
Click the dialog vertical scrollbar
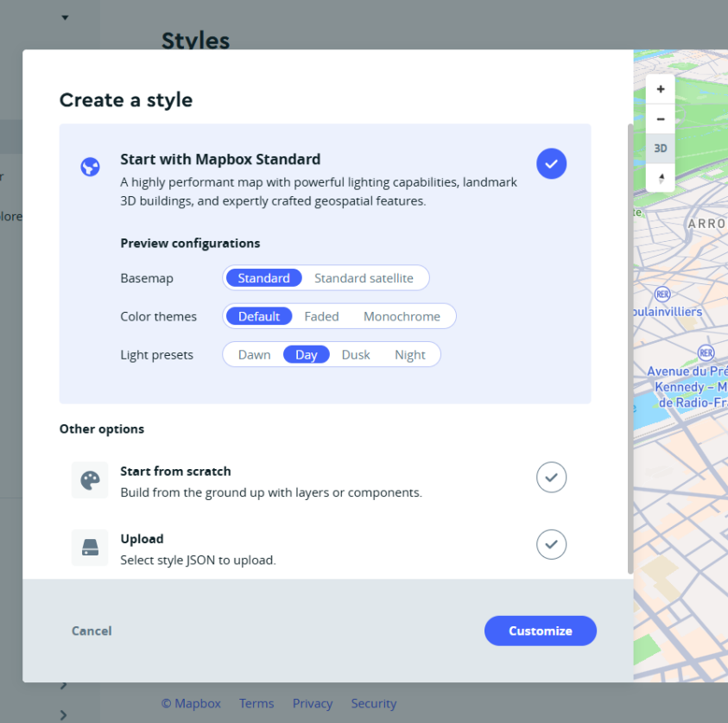click(630, 346)
